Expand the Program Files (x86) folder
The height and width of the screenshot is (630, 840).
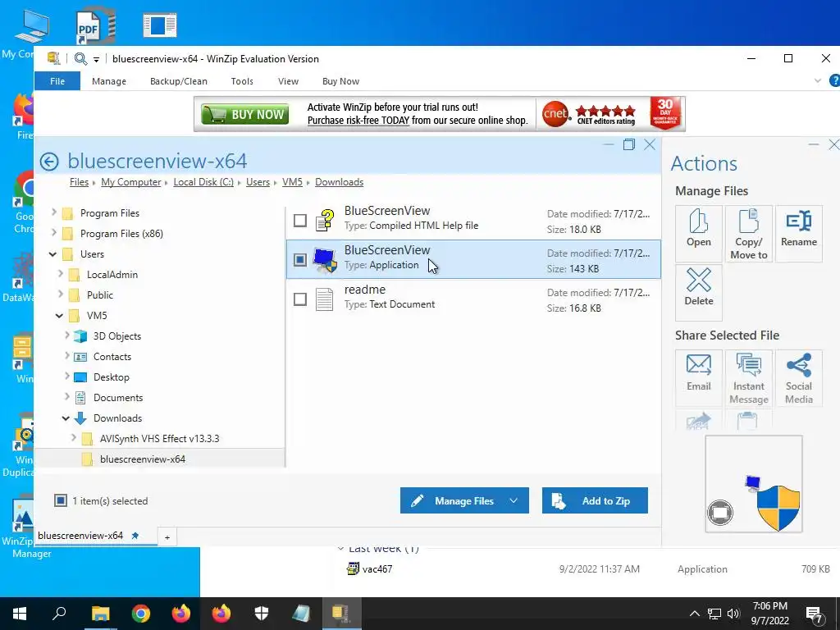click(53, 232)
